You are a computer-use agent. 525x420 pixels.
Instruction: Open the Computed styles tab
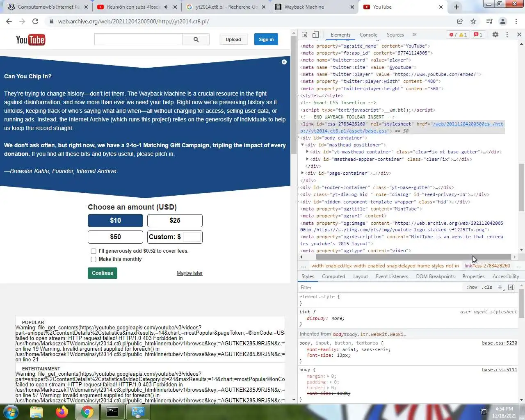coord(333,276)
